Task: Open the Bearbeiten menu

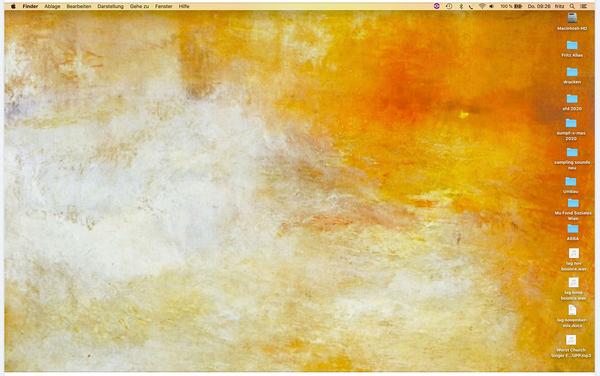Action: [x=79, y=6]
